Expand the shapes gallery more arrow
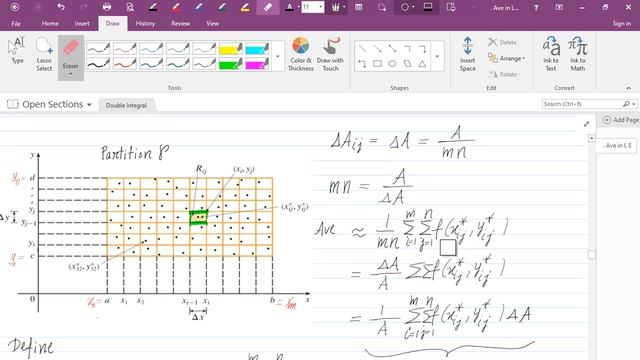The width and height of the screenshot is (640, 360). [437, 56]
